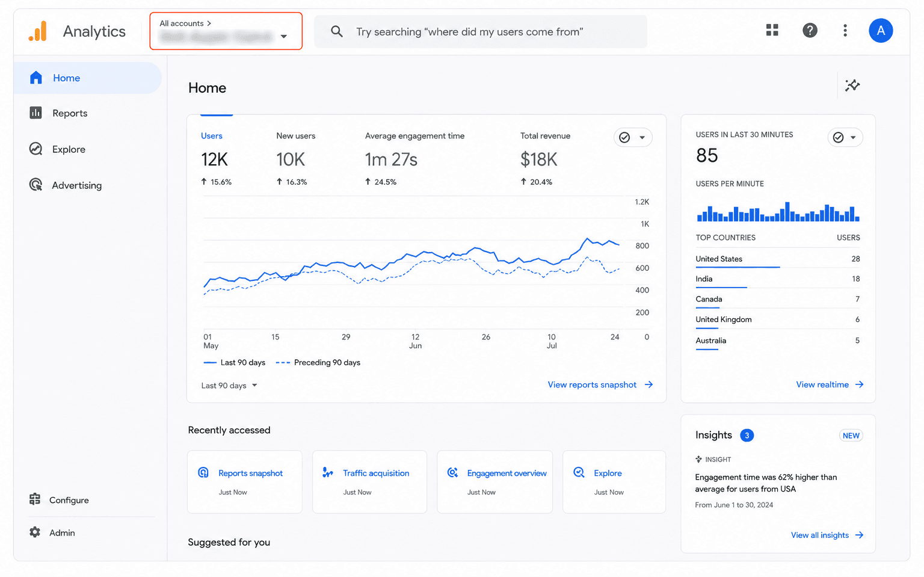Open the Insights sparkle icon beside Home heading
This screenshot has height=577, width=924.
(852, 85)
